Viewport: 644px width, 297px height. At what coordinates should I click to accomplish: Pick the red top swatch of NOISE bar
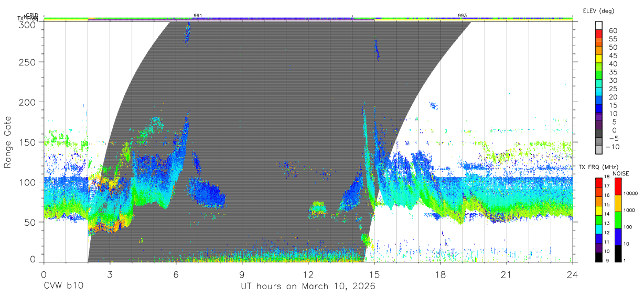click(x=618, y=185)
